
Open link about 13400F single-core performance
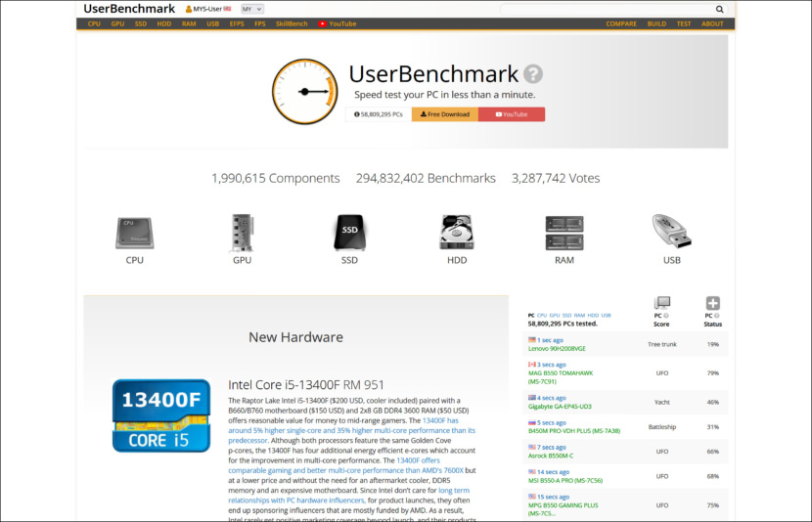click(x=351, y=430)
